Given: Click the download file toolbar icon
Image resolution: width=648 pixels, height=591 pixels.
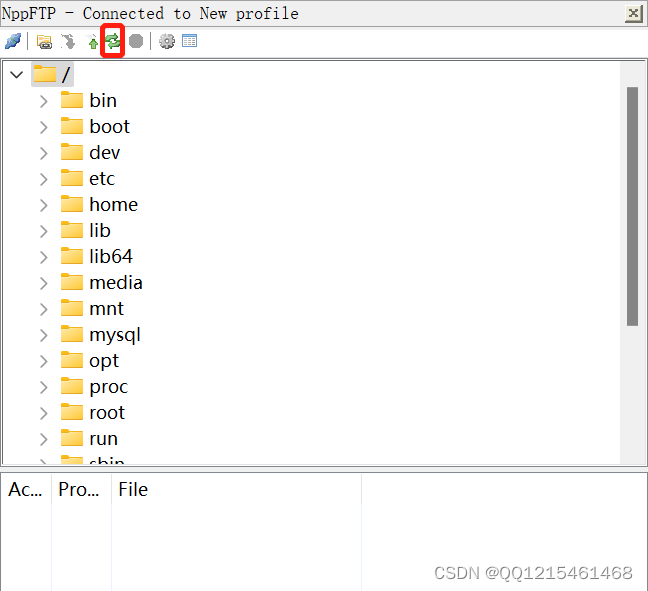Looking at the screenshot, I should point(68,41).
